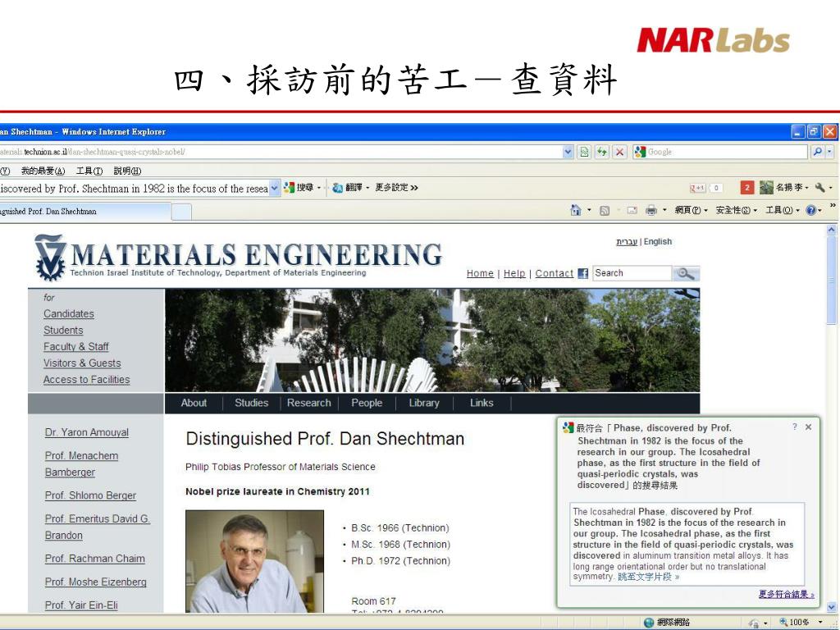This screenshot has height=630, width=840.
Task: Open the 說明(H) help menu
Action: click(127, 171)
